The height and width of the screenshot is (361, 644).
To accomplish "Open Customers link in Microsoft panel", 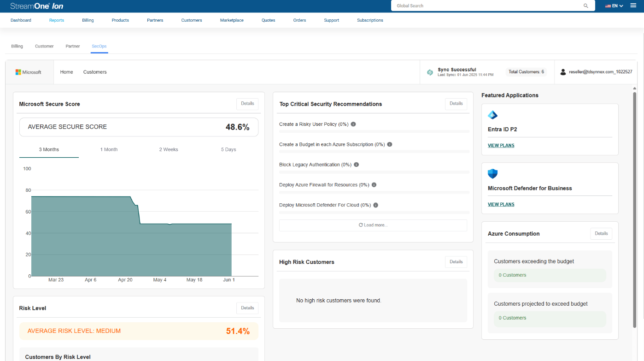I will tap(95, 72).
